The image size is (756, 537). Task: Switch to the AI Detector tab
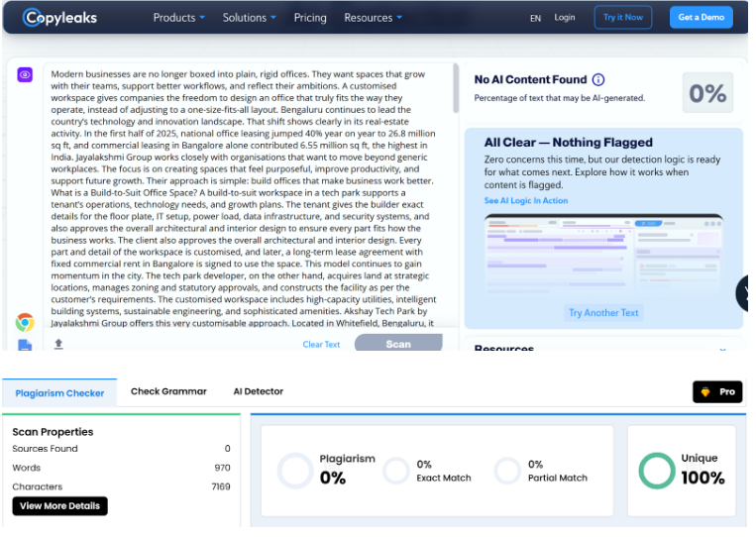tap(258, 391)
